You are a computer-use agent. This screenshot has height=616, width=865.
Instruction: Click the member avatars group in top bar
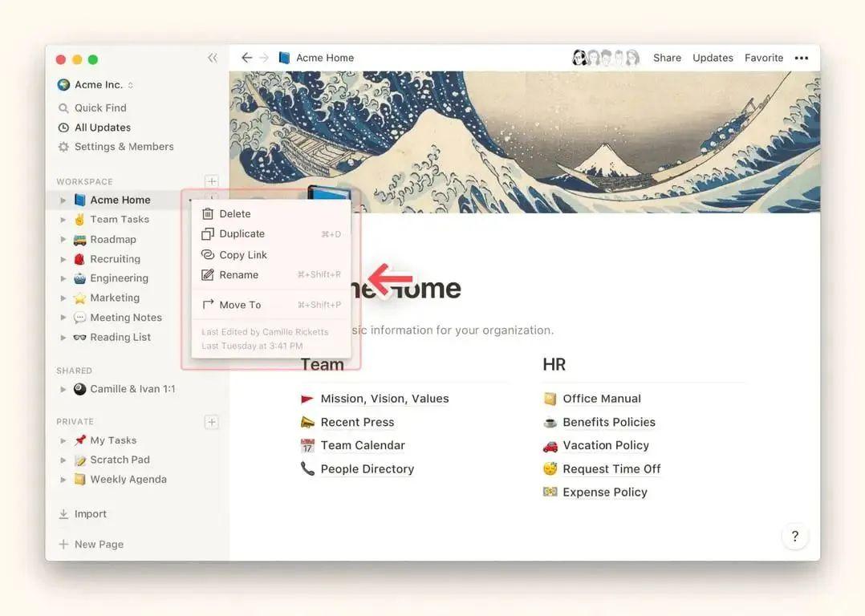pos(606,58)
